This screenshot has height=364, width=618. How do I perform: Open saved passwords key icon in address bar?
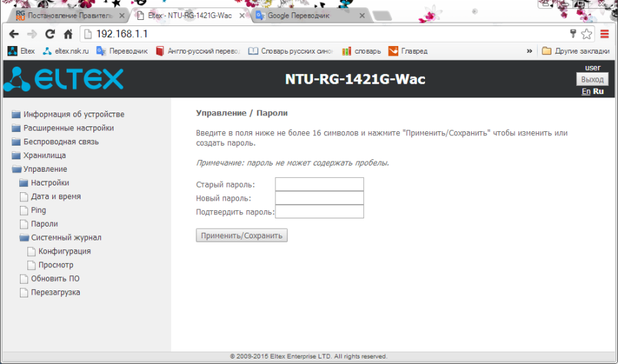pos(573,34)
